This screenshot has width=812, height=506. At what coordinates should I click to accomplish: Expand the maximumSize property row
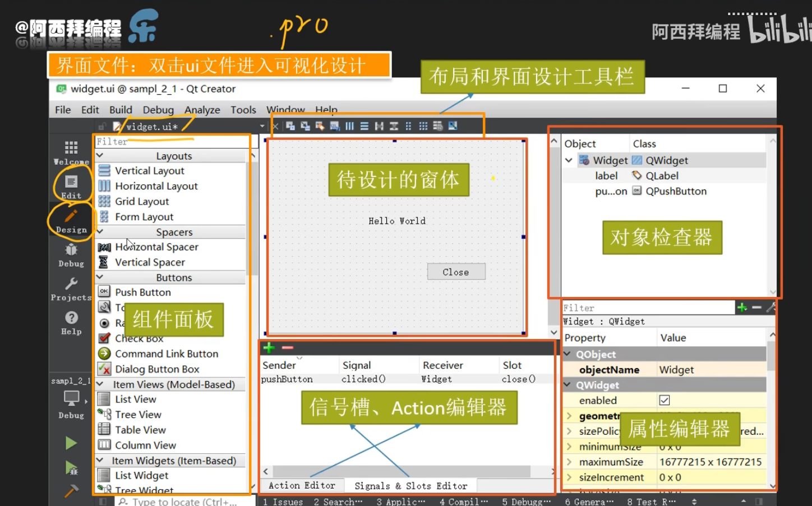tap(569, 462)
